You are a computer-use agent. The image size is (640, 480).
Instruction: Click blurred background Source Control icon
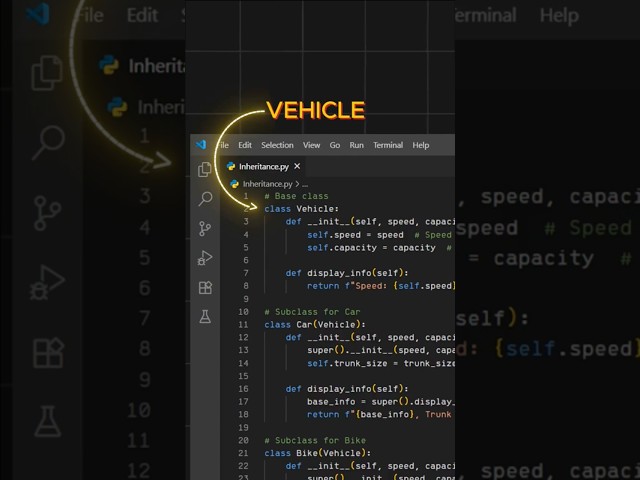[x=47, y=213]
